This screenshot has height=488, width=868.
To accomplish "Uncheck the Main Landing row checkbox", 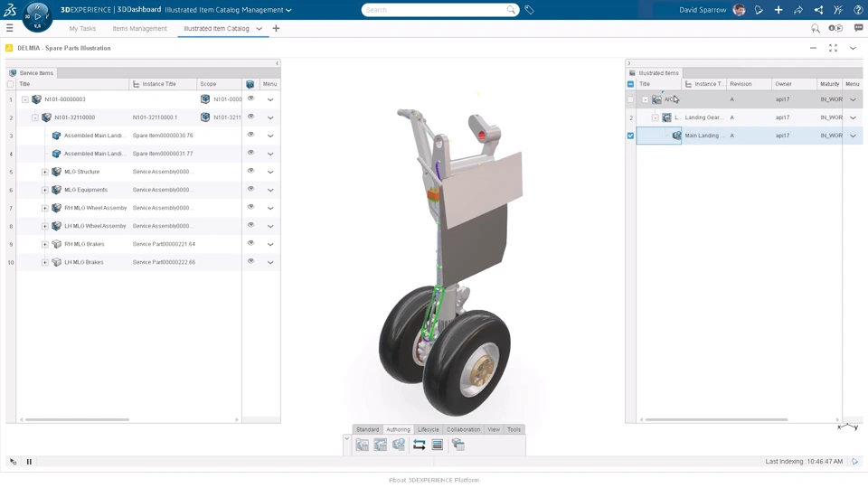I will (630, 136).
